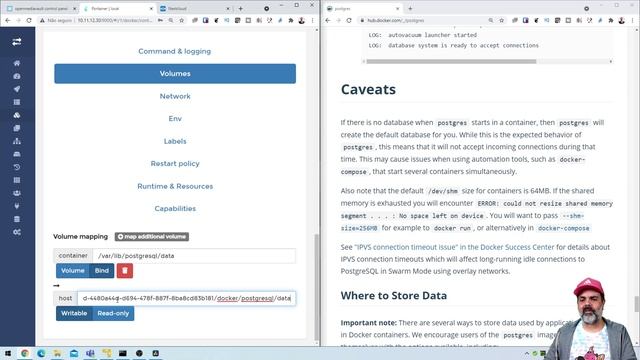640x360 pixels.
Task: Open the Images clone icon in sidebar
Action: 17,128
